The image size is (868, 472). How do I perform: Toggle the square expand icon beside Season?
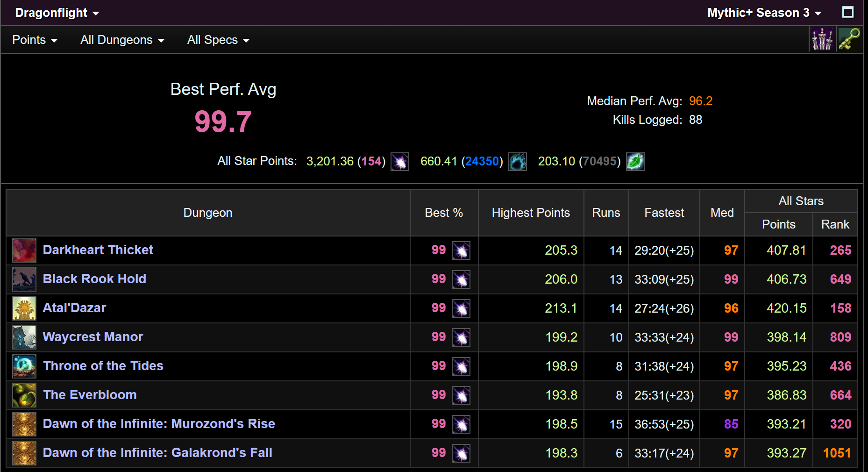click(x=847, y=12)
